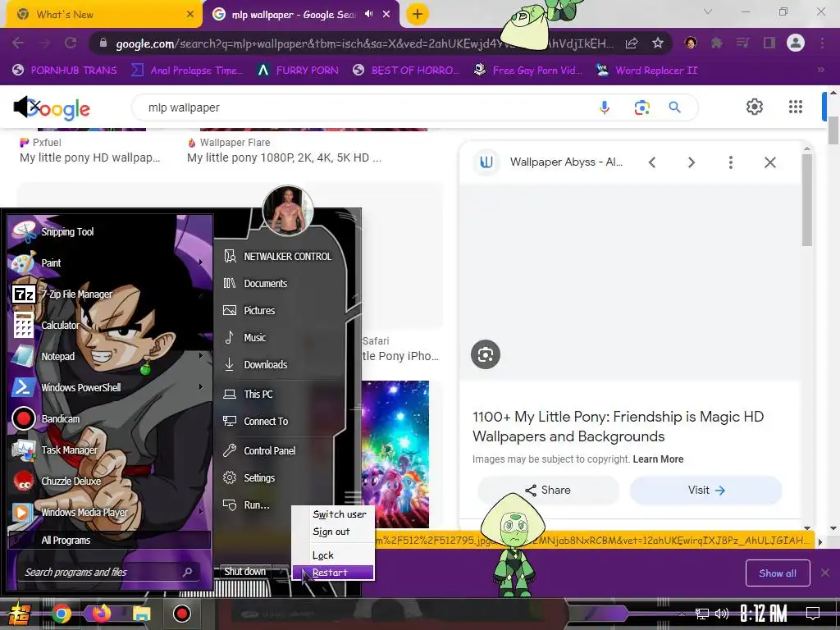840x630 pixels.
Task: Click the Share button in preview
Action: pos(548,491)
